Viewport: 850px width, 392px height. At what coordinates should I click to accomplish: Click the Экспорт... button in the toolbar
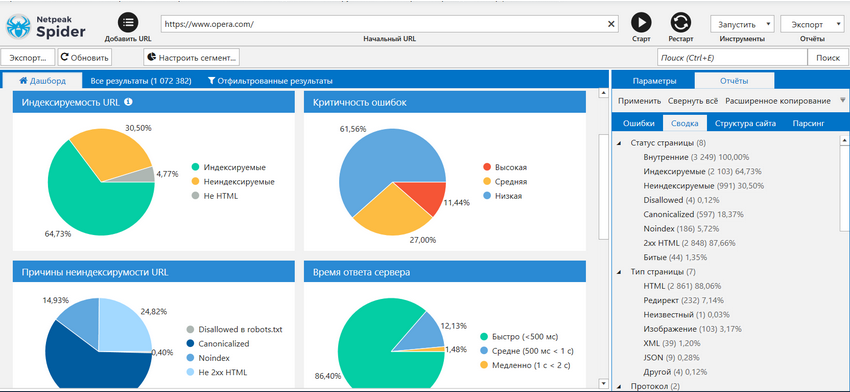(28, 57)
